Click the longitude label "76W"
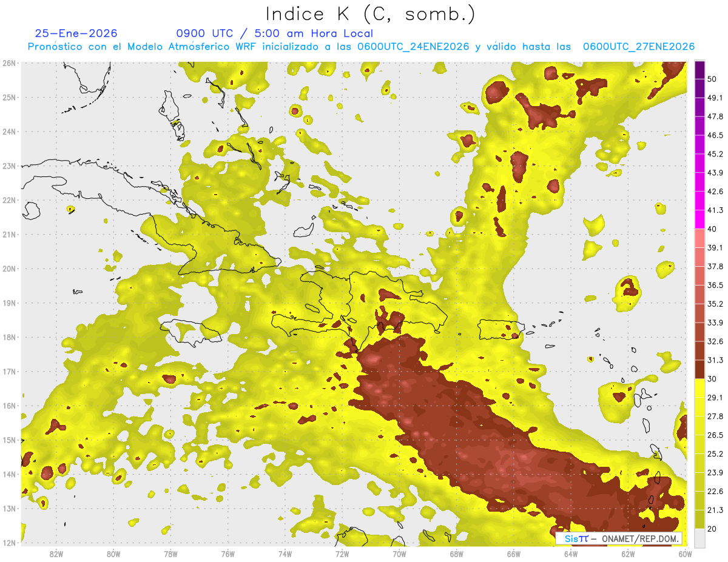728x562 pixels. coord(227,554)
